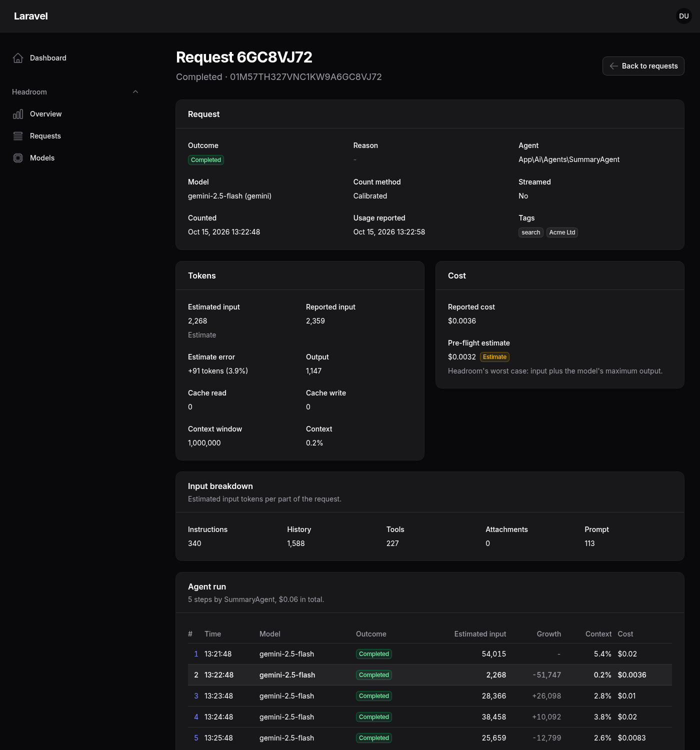Click the Instructions tokens value 340

194,543
